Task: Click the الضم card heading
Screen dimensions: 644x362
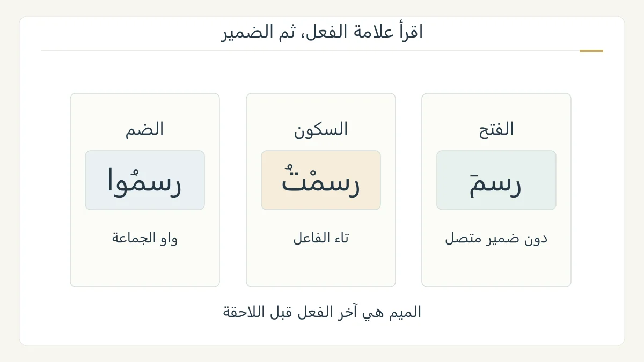Action: [x=145, y=129]
